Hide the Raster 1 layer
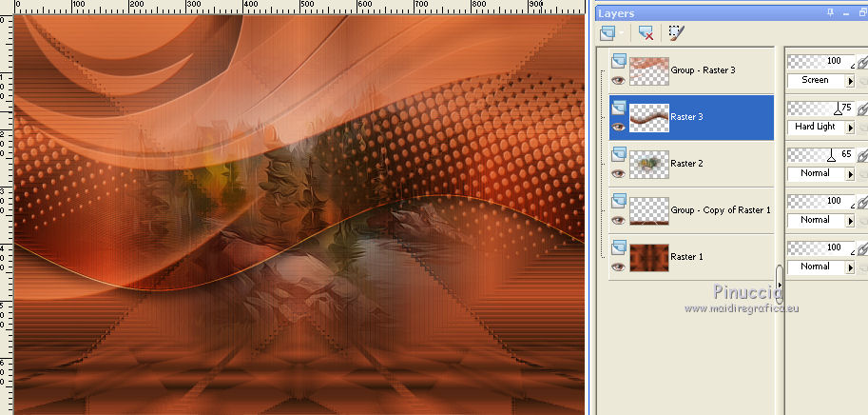This screenshot has width=868, height=415. coord(618,267)
